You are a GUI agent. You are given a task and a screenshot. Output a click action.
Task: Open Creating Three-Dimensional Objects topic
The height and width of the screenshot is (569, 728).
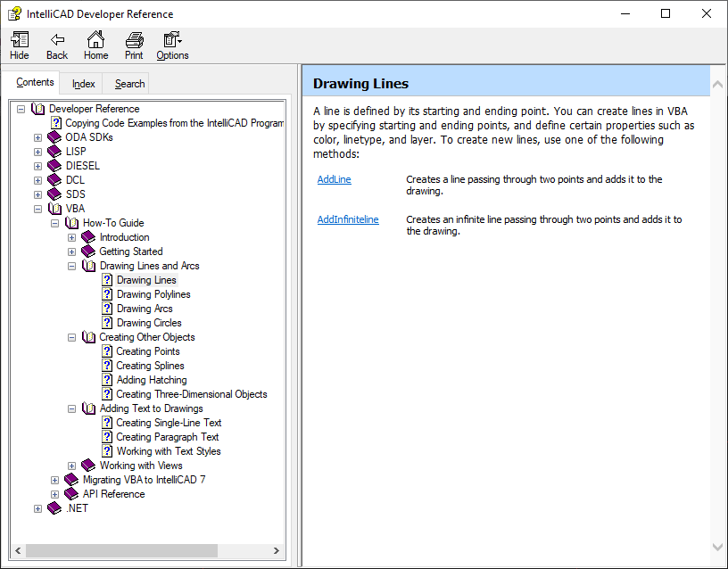(x=191, y=394)
